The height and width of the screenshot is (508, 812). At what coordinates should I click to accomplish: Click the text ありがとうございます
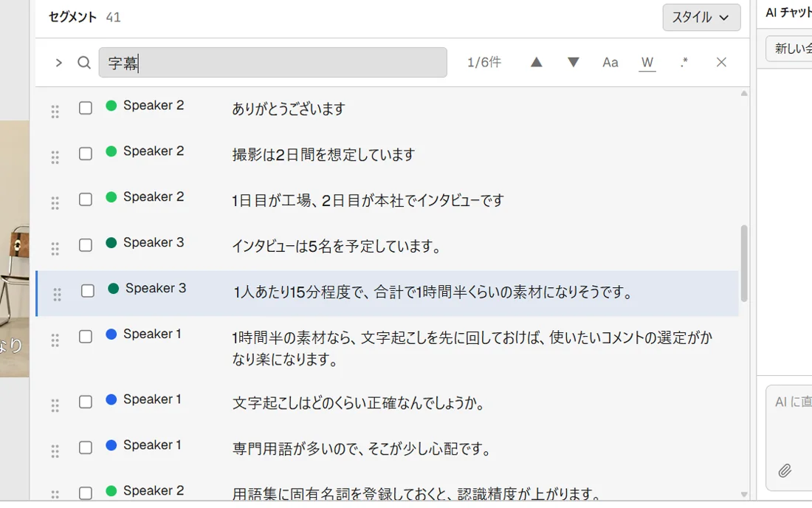coord(289,109)
